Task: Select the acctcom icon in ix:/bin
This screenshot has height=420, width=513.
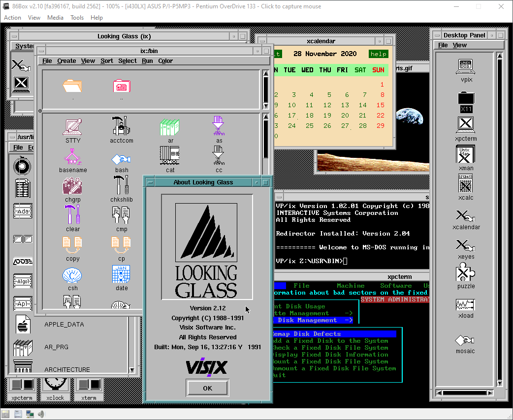Action: (121, 127)
